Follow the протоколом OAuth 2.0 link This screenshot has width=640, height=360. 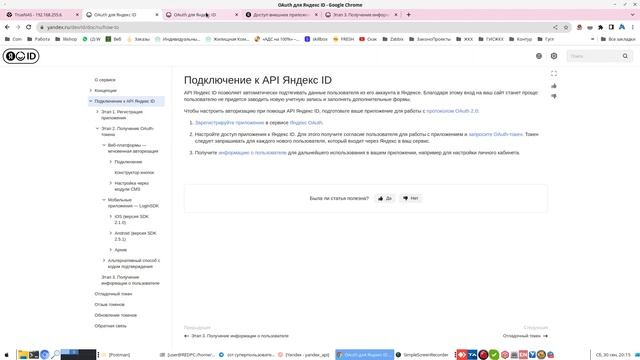pos(452,111)
